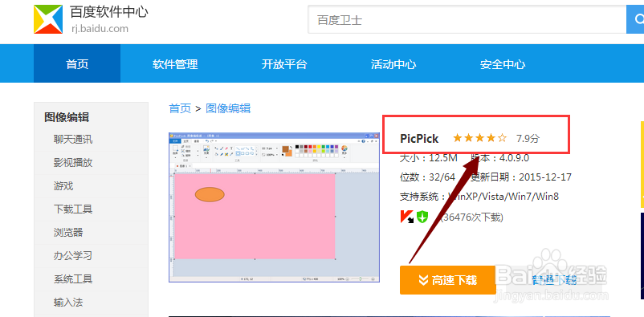This screenshot has height=317, width=644.
Task: Open the 开放平台 navigation tab
Action: click(x=284, y=64)
